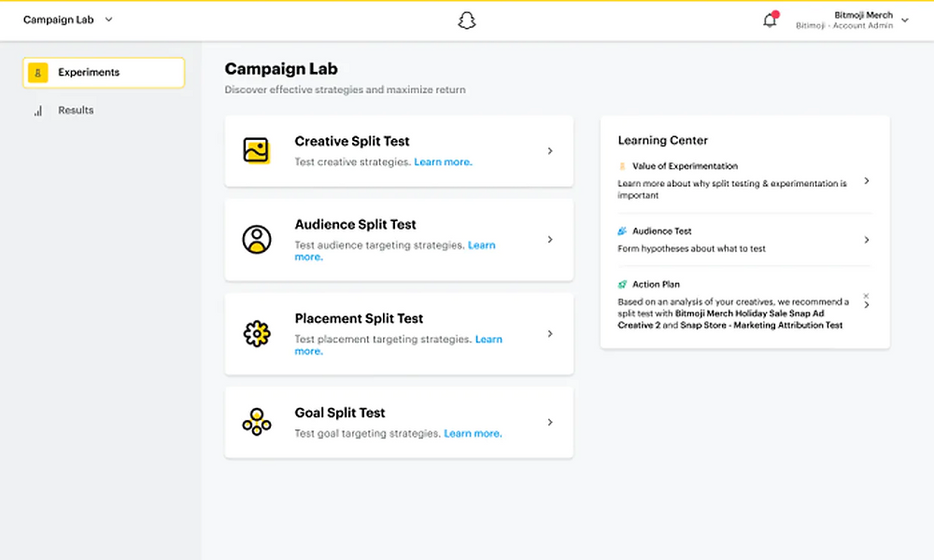Click the Audience Split Test person icon
The image size is (934, 560).
(x=257, y=239)
